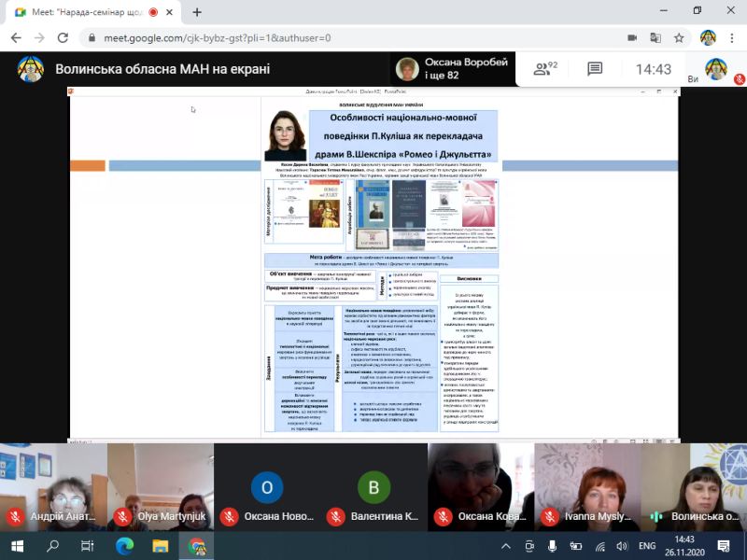The image size is (747, 560).
Task: Close the Meet browser tab
Action: pos(170,12)
